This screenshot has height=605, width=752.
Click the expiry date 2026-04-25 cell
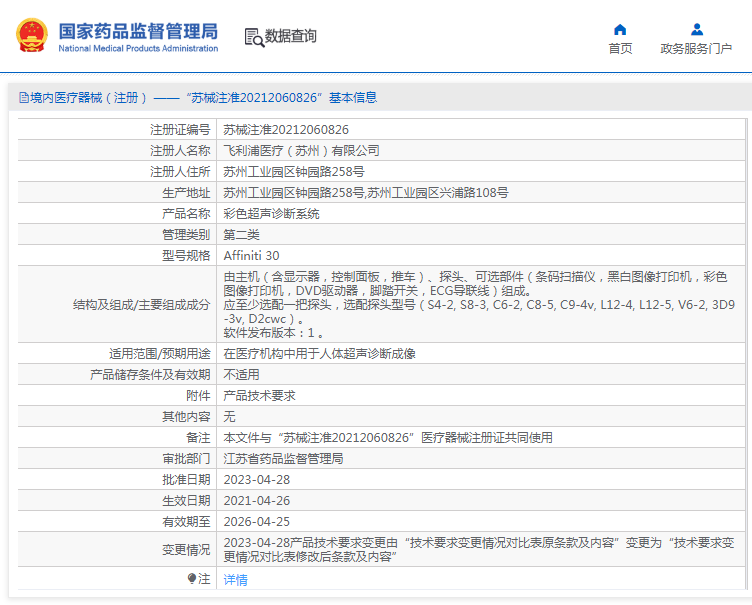pos(256,522)
